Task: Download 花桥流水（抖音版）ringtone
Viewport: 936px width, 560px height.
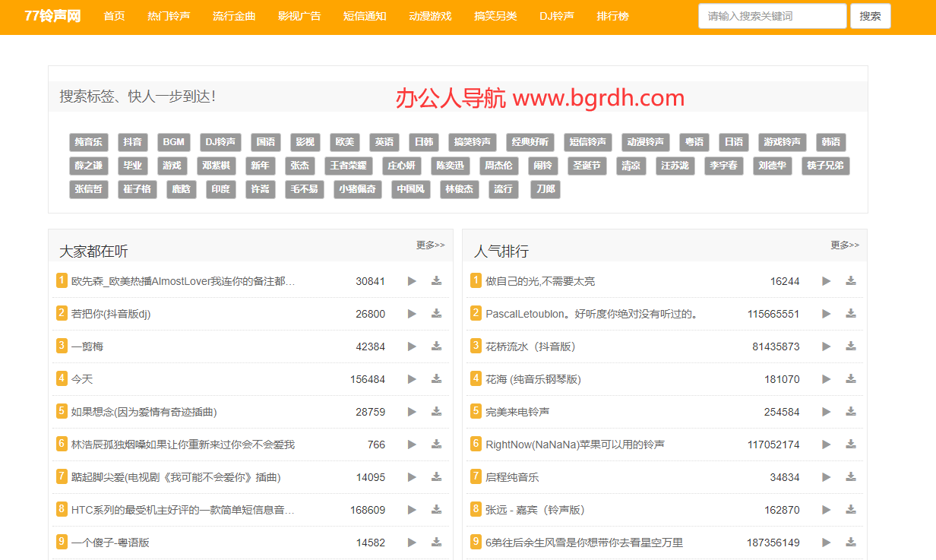Action: [x=851, y=346]
